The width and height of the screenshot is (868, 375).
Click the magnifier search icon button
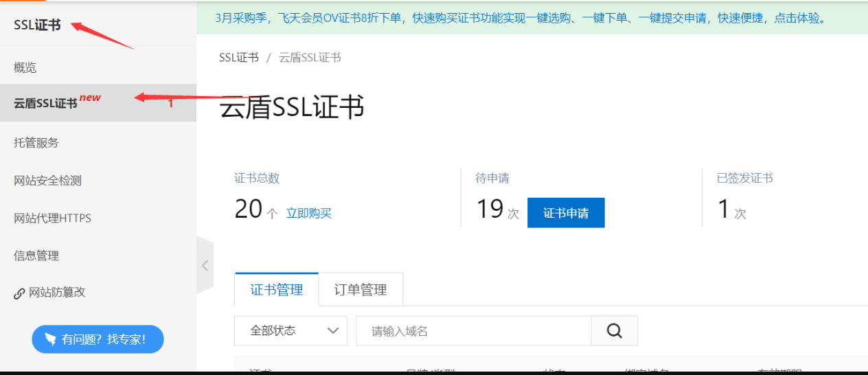tap(615, 331)
